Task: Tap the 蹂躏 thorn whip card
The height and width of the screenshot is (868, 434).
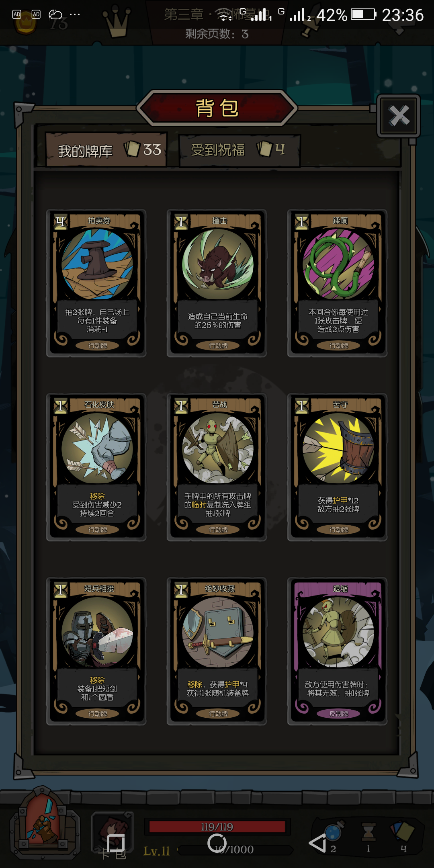Action: coord(338,283)
